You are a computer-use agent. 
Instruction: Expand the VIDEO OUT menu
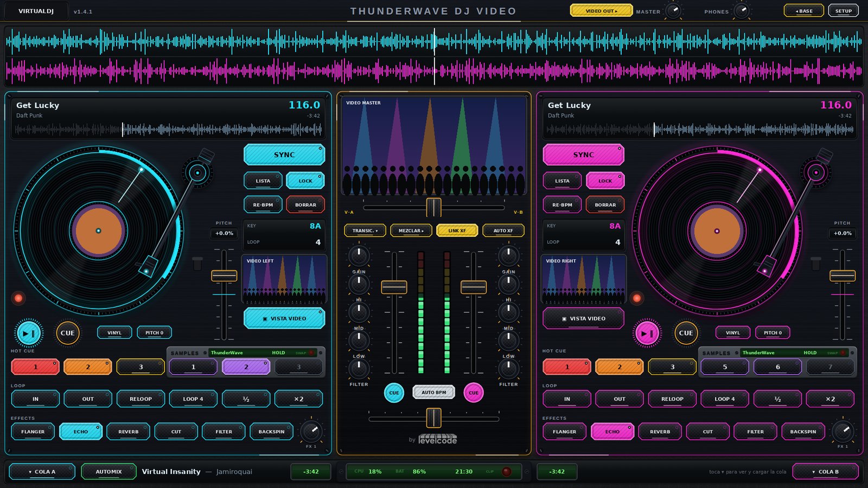(x=601, y=11)
